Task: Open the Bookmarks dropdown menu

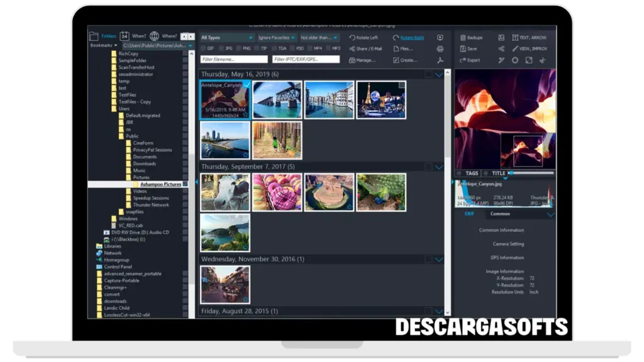Action: 104,45
